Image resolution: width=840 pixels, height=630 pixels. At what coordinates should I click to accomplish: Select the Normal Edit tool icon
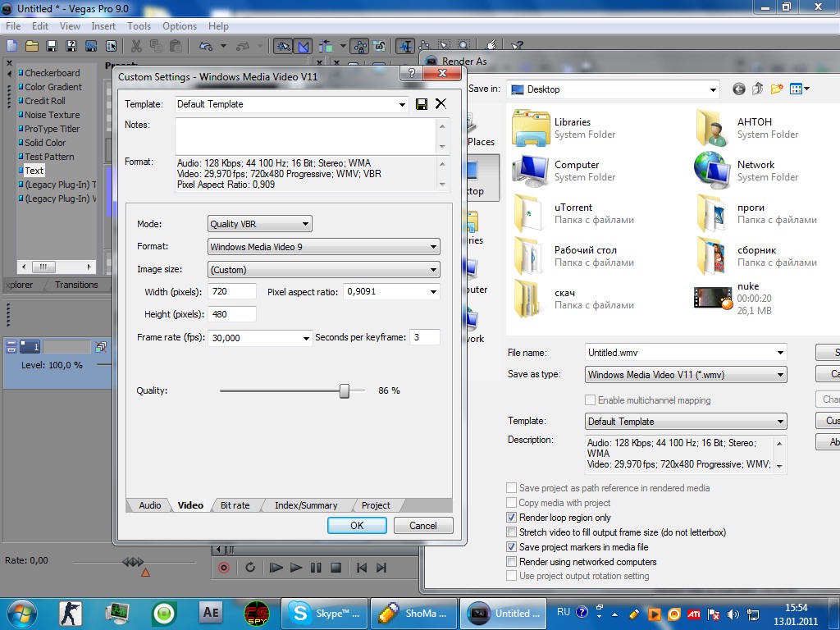click(x=405, y=47)
